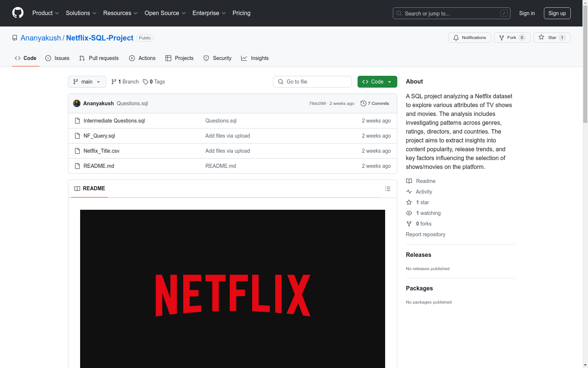This screenshot has width=588, height=368.
Task: View the 7 Commits history
Action: tap(375, 103)
